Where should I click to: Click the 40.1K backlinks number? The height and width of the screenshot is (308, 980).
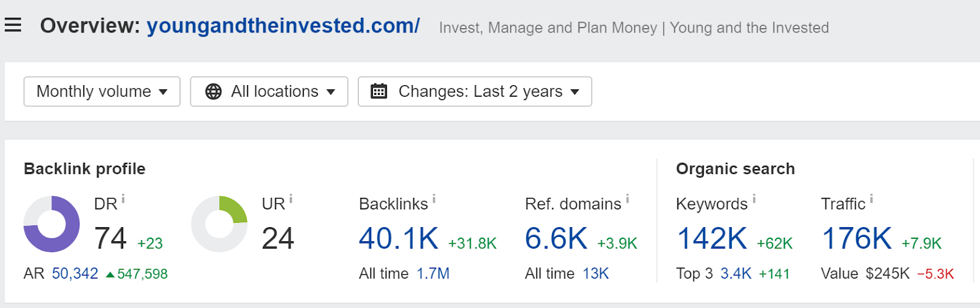click(x=399, y=238)
